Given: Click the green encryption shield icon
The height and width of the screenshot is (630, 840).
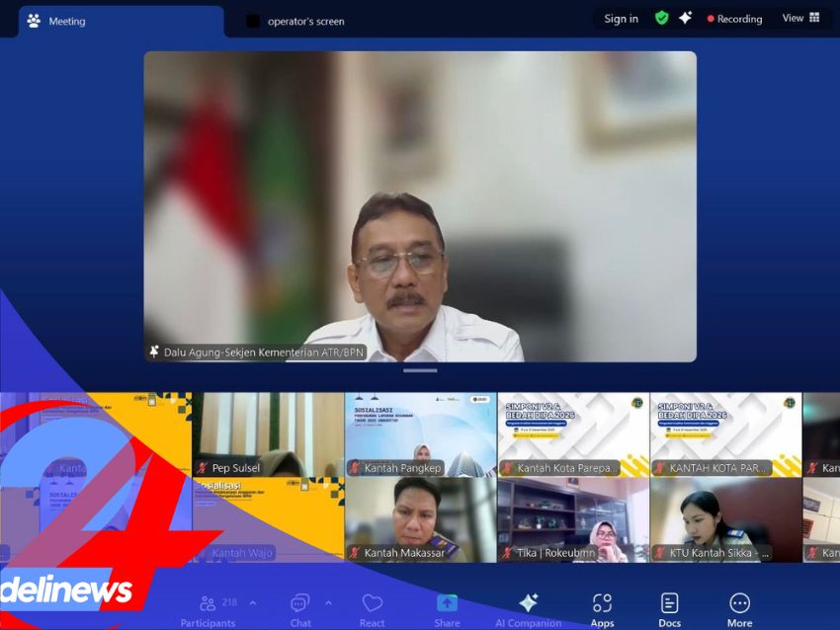Looking at the screenshot, I should 661,18.
